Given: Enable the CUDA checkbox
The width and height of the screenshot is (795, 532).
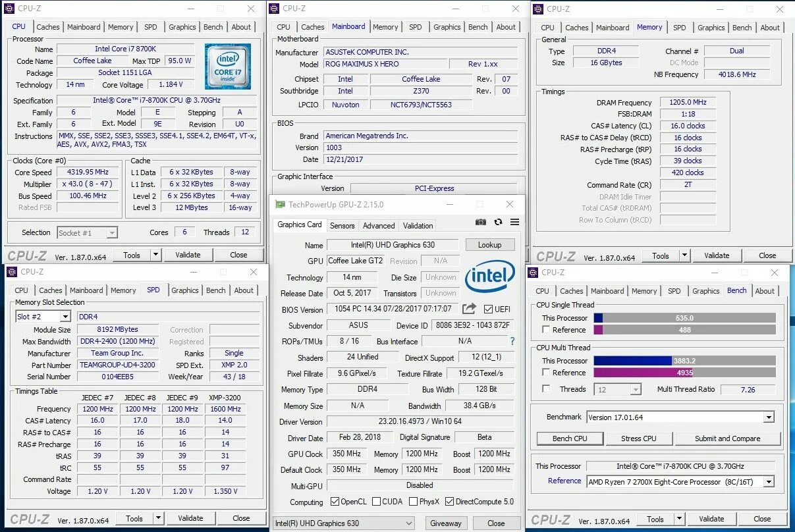Looking at the screenshot, I should pos(376,502).
